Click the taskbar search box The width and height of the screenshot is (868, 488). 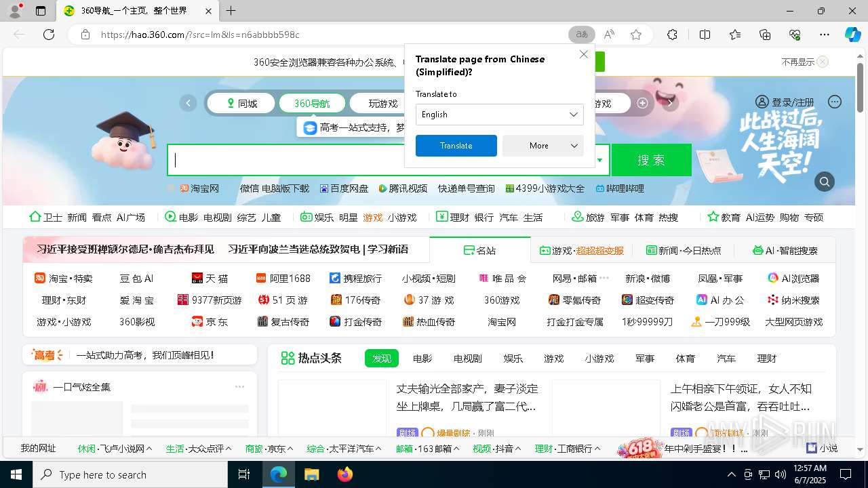pos(130,474)
